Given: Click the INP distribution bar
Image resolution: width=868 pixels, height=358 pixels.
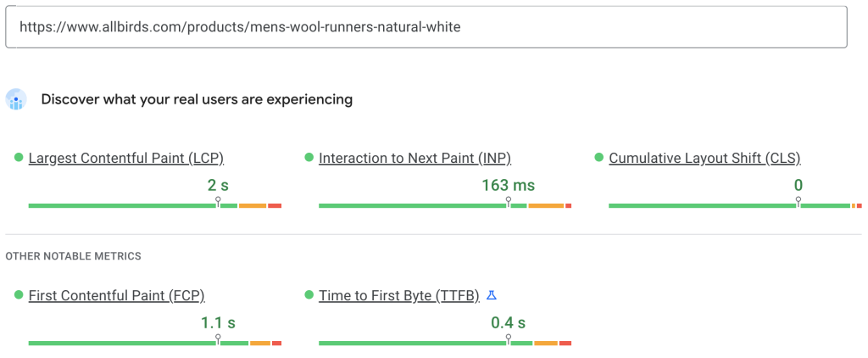Looking at the screenshot, I should pos(445,205).
